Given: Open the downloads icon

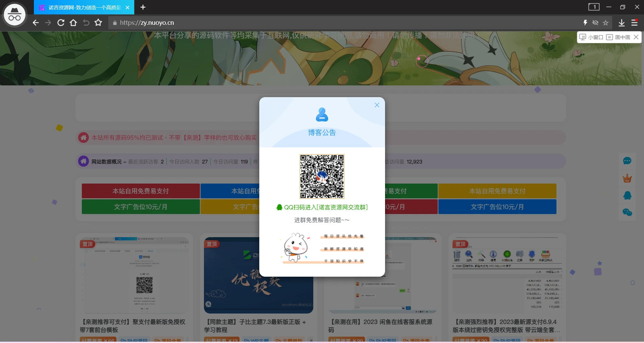Looking at the screenshot, I should point(622,23).
